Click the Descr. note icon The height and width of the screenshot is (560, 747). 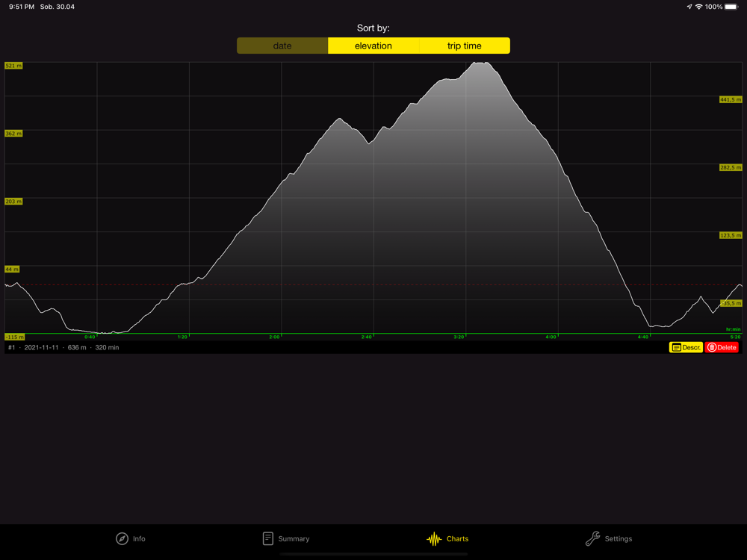coord(677,348)
